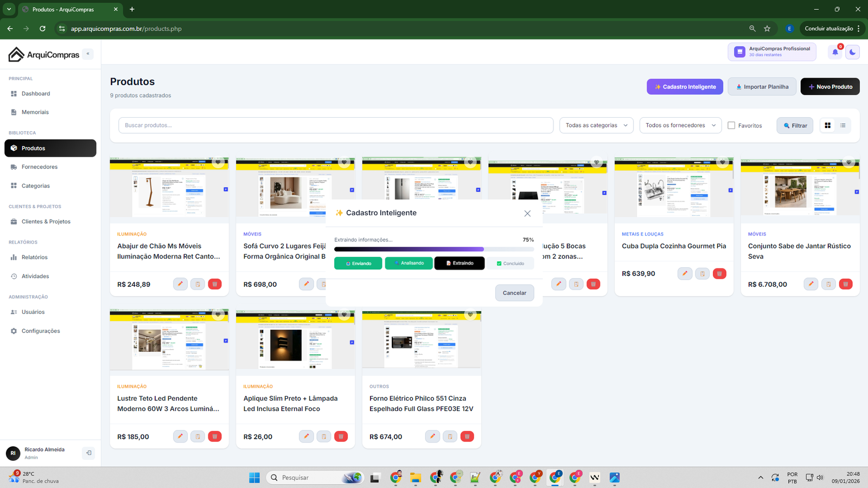
Task: Click the extraction progress bar
Action: point(434,249)
